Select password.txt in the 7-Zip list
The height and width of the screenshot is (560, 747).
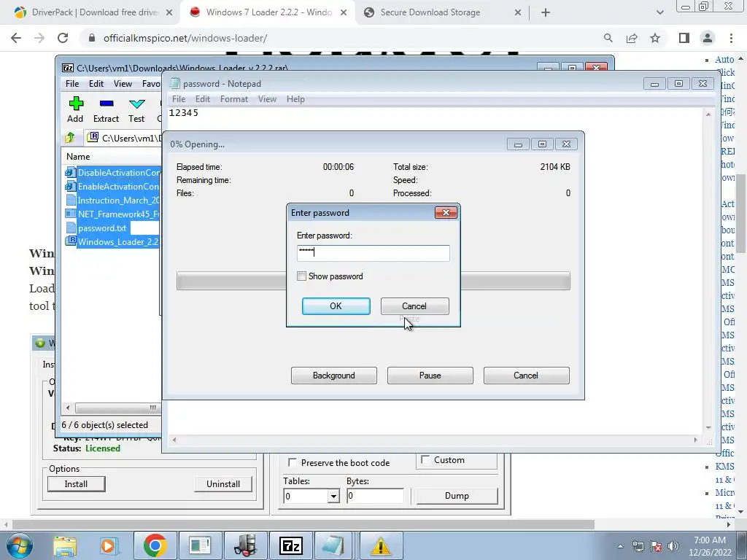click(102, 228)
